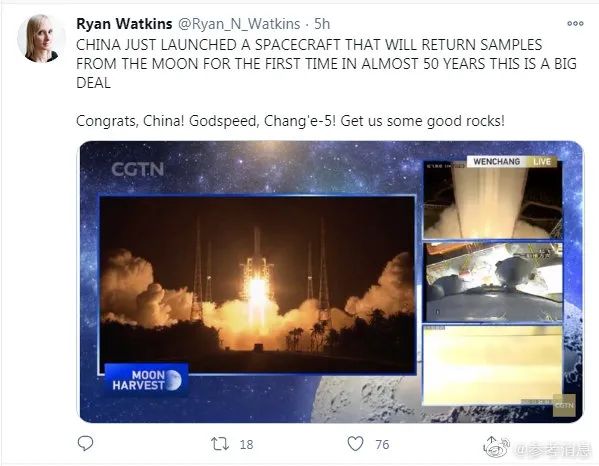
Task: Open the @Ryan_N_Watkins handle link
Action: pyautogui.click(x=239, y=24)
